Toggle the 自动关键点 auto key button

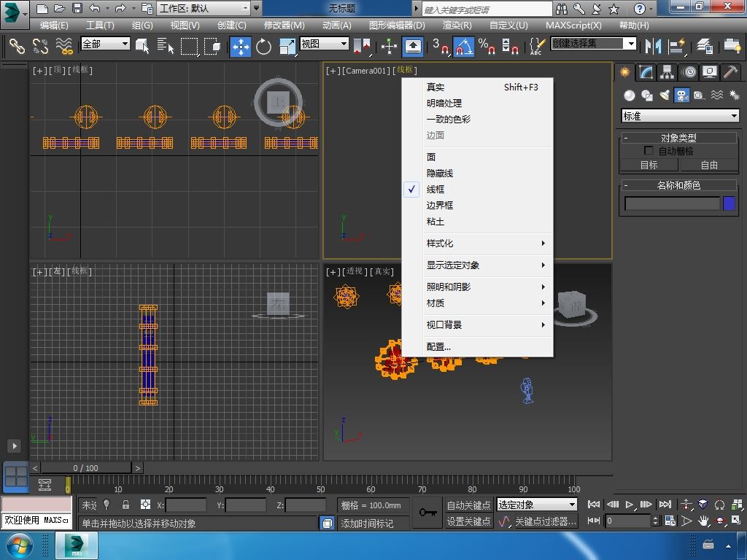tap(468, 505)
